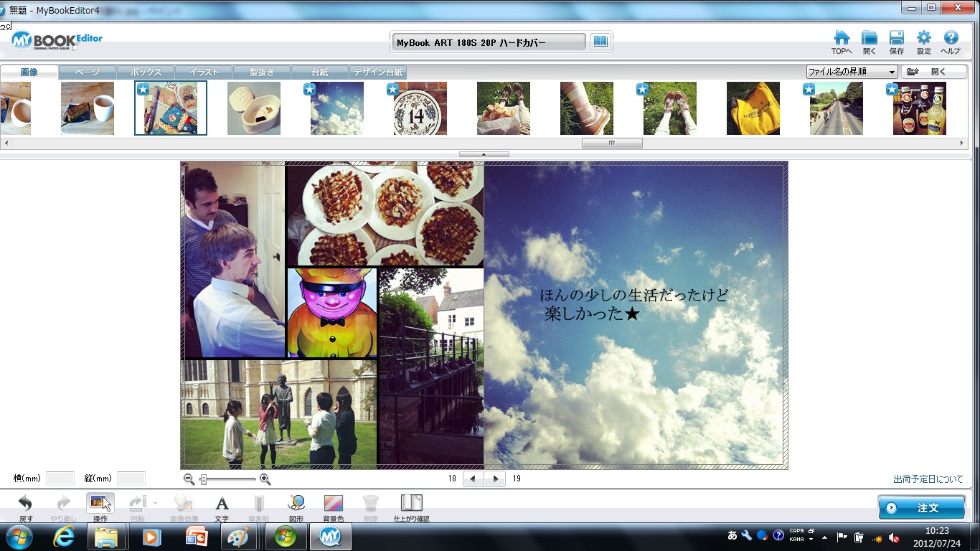Select the plate number 14 thumbnail
980x551 pixels.
click(420, 108)
